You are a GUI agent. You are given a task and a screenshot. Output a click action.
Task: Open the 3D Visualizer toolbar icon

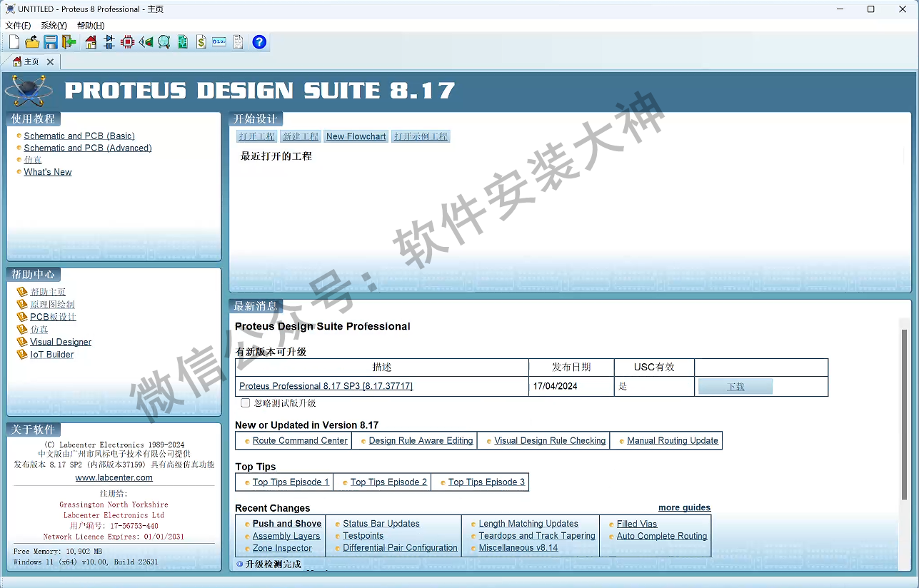click(x=146, y=42)
